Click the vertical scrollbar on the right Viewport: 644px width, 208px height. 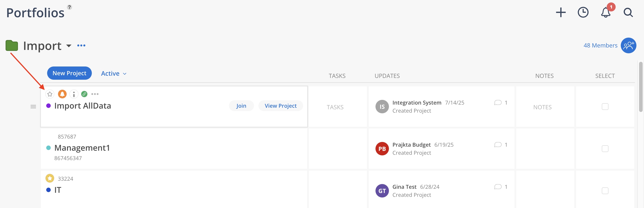[640, 86]
